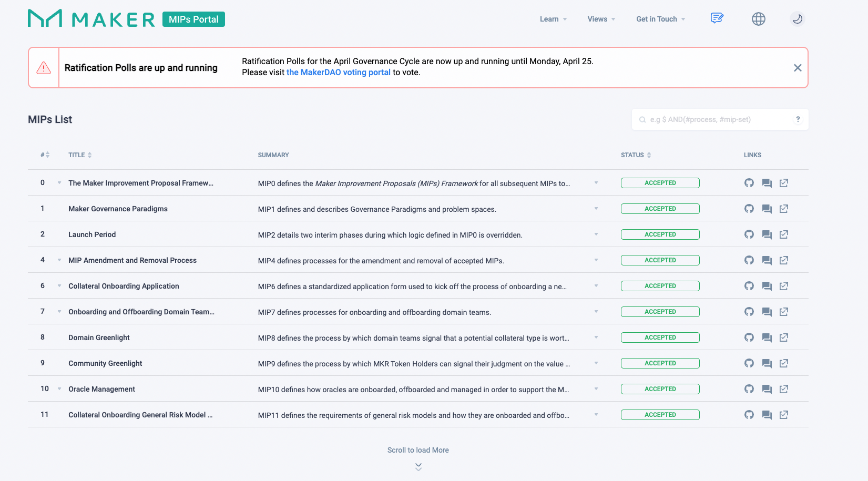Open GitHub link for MIP11 row
This screenshot has width=868, height=481.
[x=749, y=415]
